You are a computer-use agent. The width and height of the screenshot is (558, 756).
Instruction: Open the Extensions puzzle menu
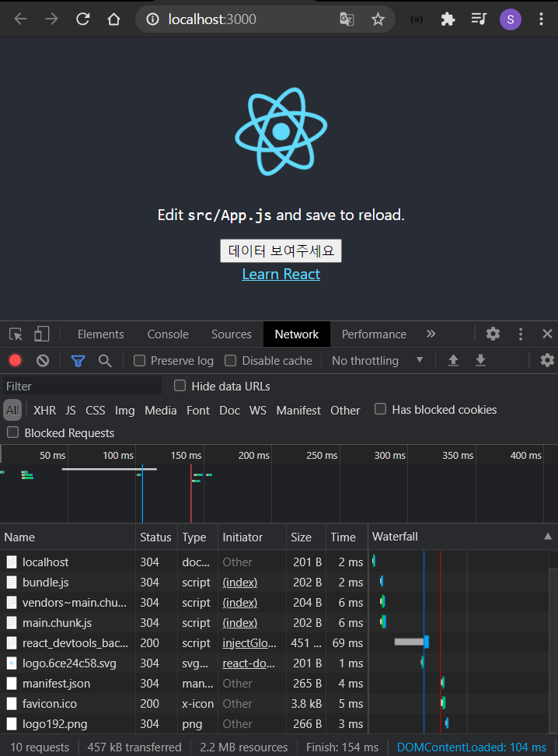point(448,19)
